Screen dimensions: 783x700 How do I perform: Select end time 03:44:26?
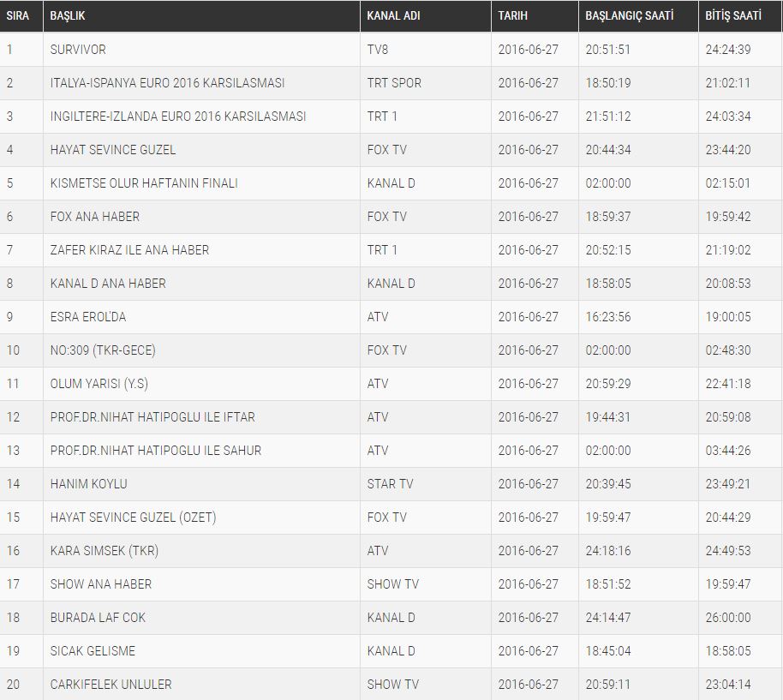[x=728, y=451]
